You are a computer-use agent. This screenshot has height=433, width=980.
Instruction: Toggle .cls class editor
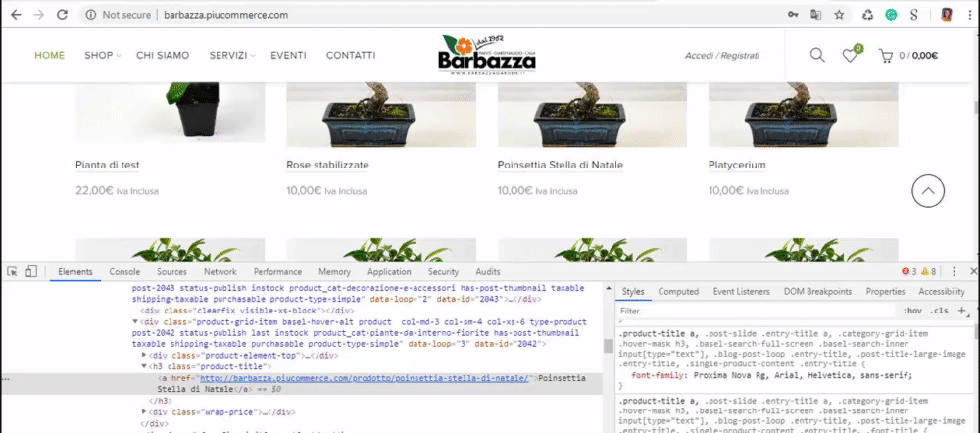939,311
